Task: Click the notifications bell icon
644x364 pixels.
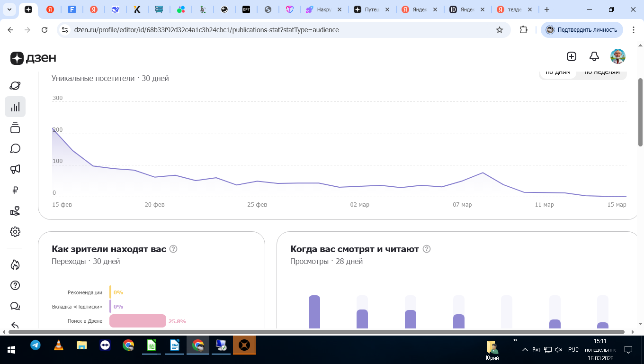Action: [594, 56]
